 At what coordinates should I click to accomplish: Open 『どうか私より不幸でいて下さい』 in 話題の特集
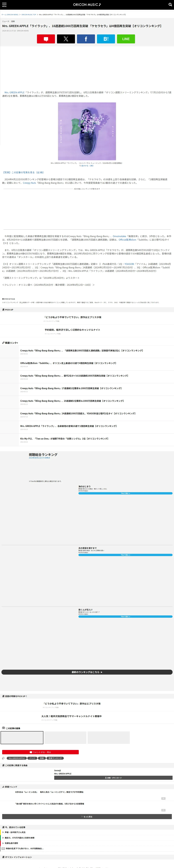72,704
